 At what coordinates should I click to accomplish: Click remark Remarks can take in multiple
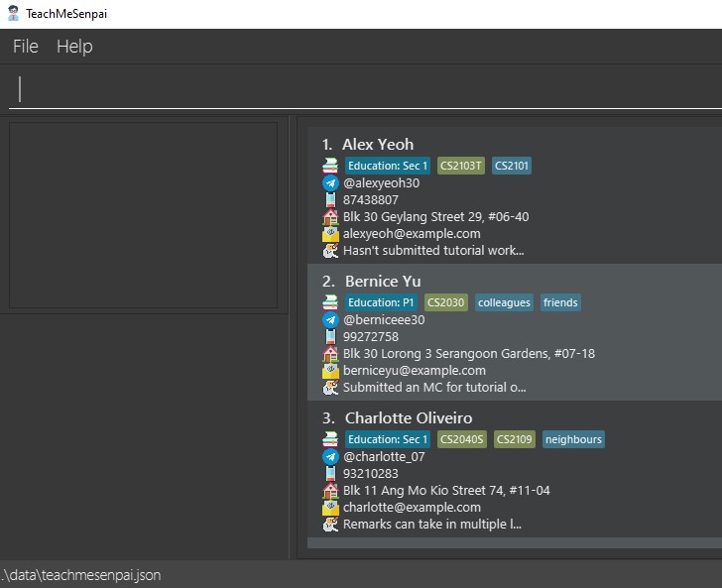(432, 524)
